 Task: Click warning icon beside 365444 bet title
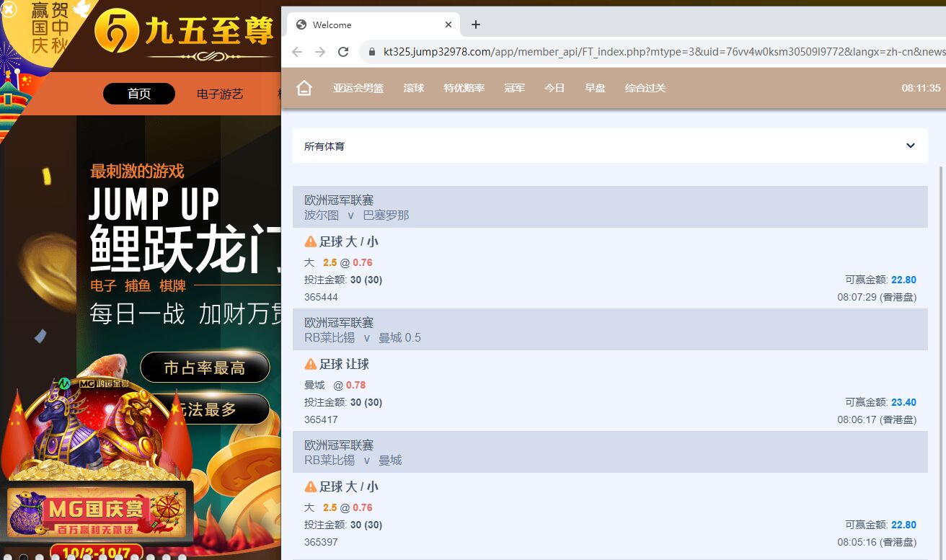click(311, 241)
